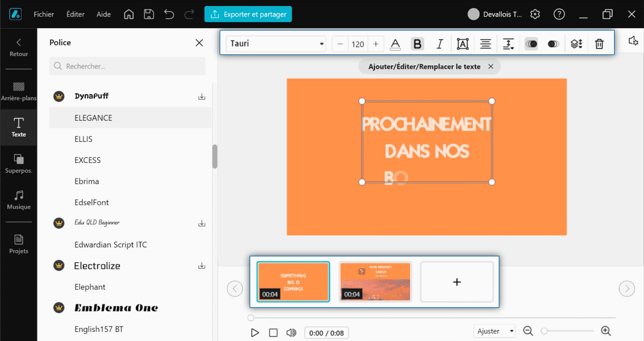The width and height of the screenshot is (644, 341).
Task: Select the first scene thumbnail Something Big
Action: pos(293,282)
